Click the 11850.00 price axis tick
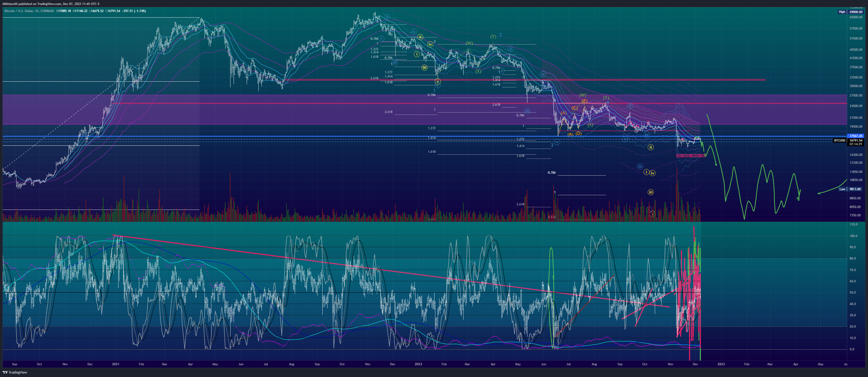 pos(856,172)
